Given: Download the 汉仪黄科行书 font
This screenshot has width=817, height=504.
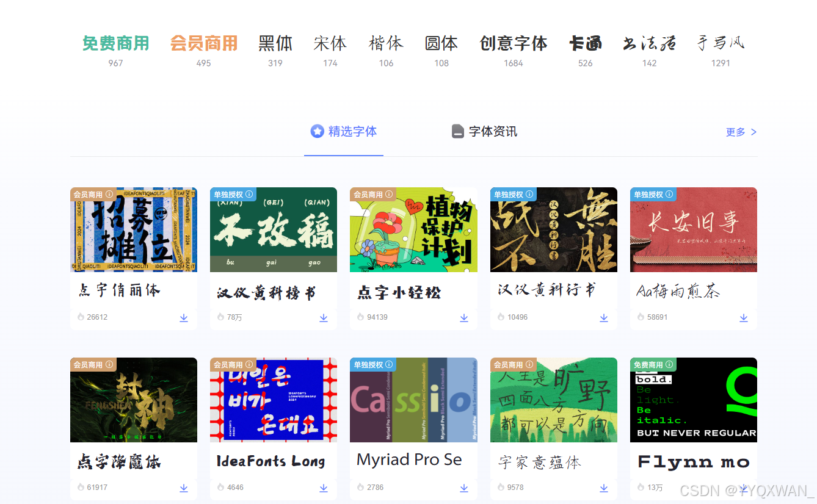Looking at the screenshot, I should point(604,318).
